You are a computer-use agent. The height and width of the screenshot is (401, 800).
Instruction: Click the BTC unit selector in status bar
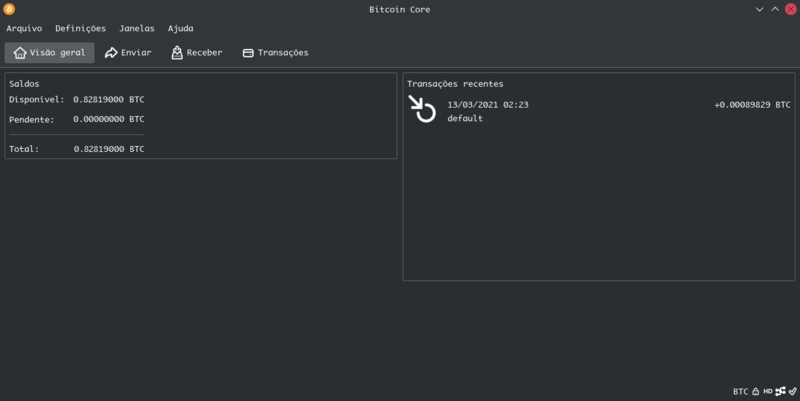[x=740, y=392]
